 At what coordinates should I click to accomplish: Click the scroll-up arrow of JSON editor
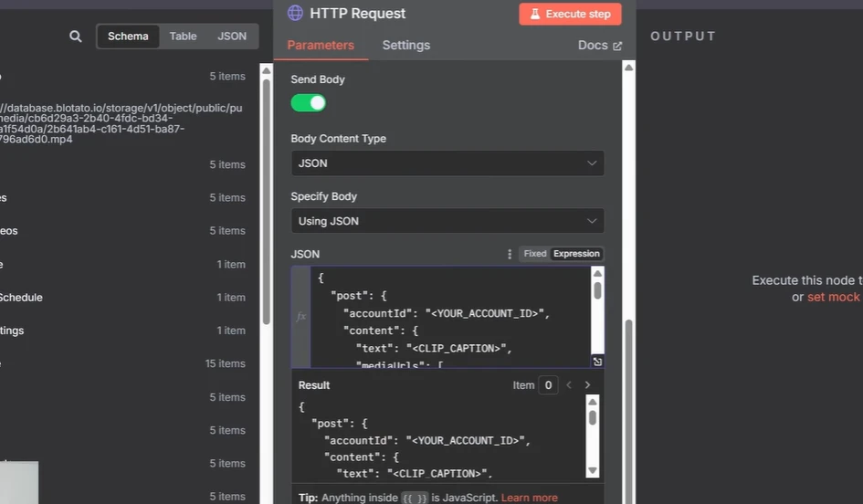click(597, 274)
